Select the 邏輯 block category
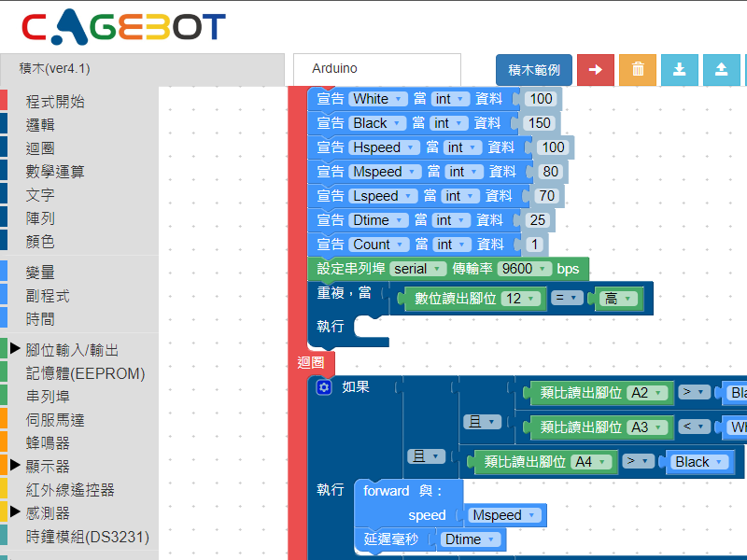The height and width of the screenshot is (560, 747). point(40,125)
